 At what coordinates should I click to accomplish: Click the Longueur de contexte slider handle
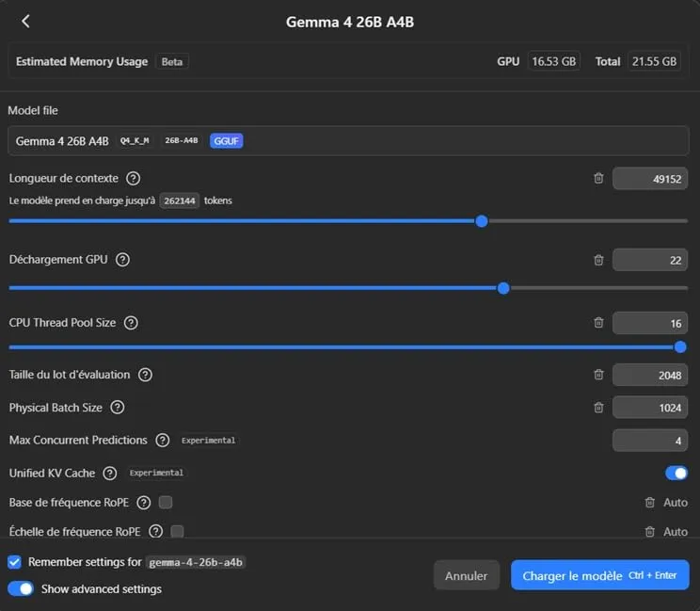click(x=482, y=221)
